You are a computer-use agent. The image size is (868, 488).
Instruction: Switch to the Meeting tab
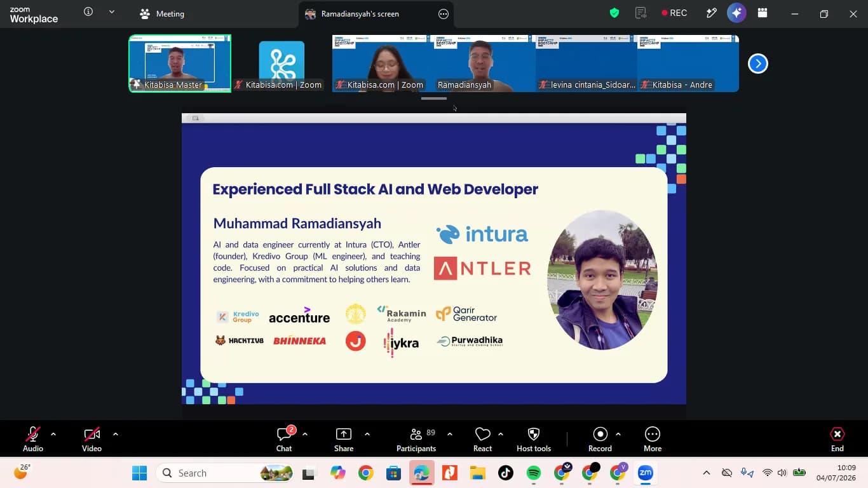[x=162, y=13]
